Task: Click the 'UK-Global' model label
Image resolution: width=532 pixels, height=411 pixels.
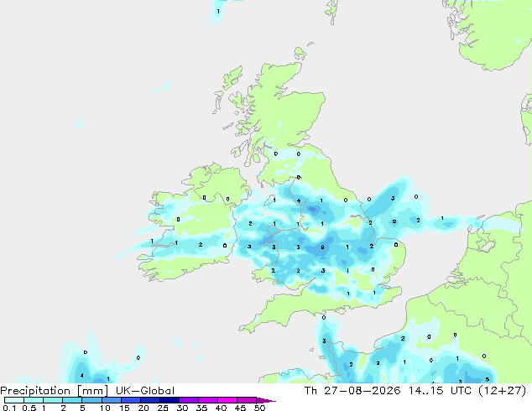Action: click(145, 391)
